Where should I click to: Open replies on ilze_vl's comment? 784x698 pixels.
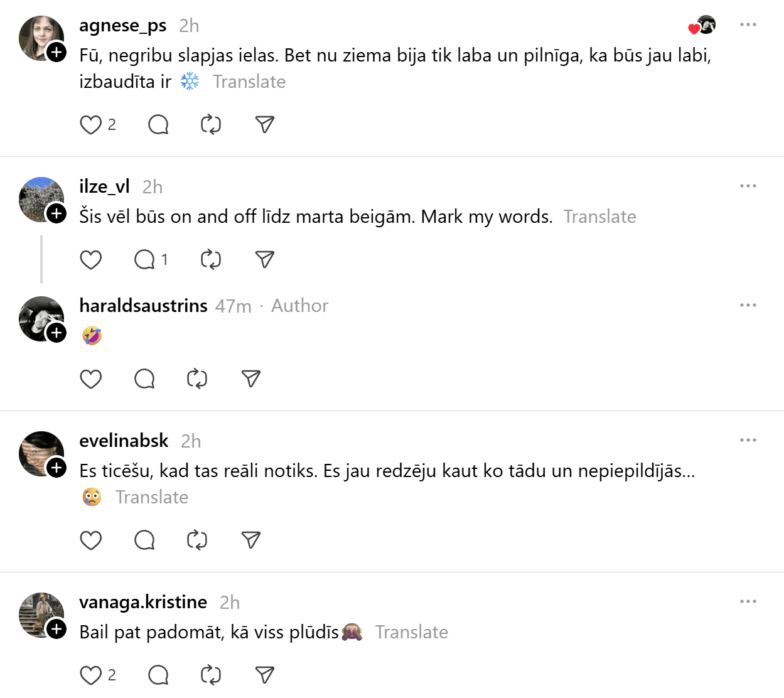145,260
